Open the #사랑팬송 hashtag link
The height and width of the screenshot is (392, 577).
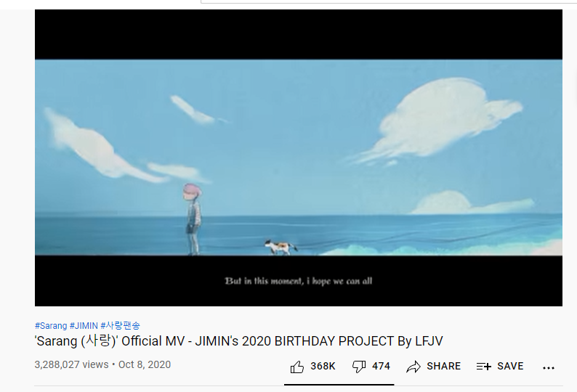pos(121,326)
